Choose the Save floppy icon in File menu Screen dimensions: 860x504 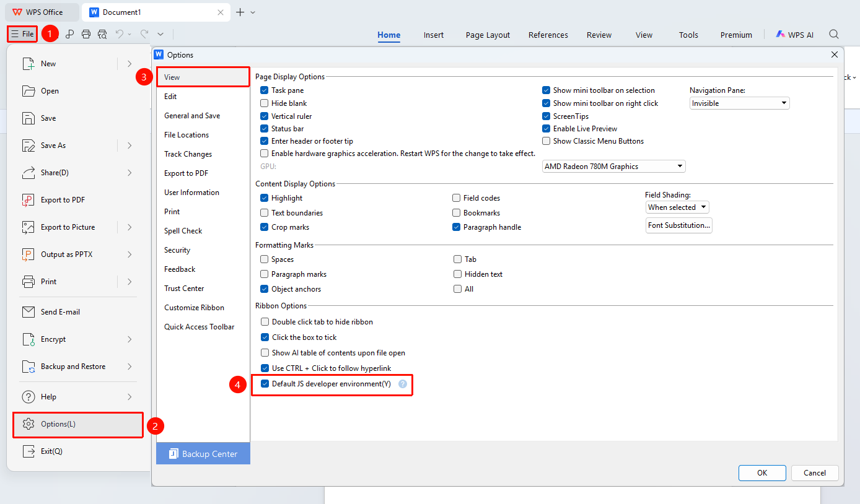[29, 118]
